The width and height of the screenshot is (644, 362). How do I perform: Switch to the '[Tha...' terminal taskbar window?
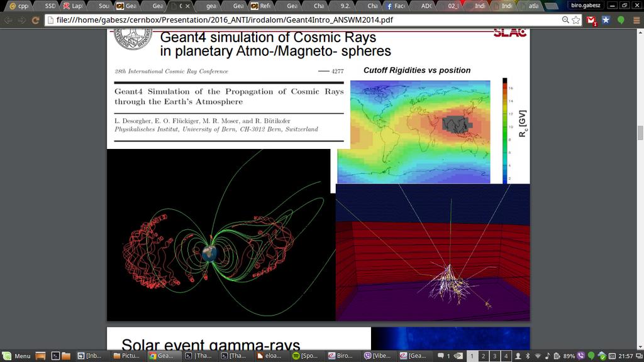click(x=234, y=356)
